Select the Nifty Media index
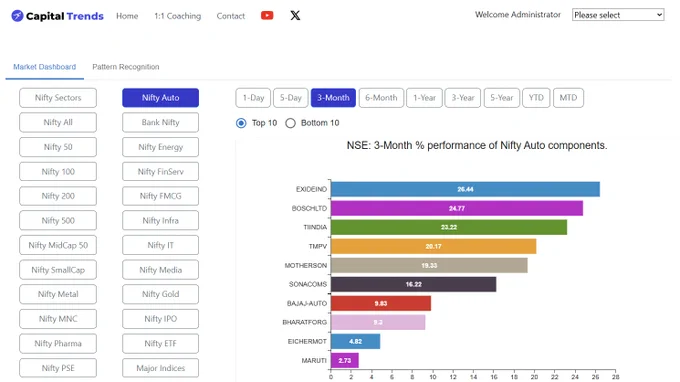The width and height of the screenshot is (680, 382). pyautogui.click(x=160, y=270)
